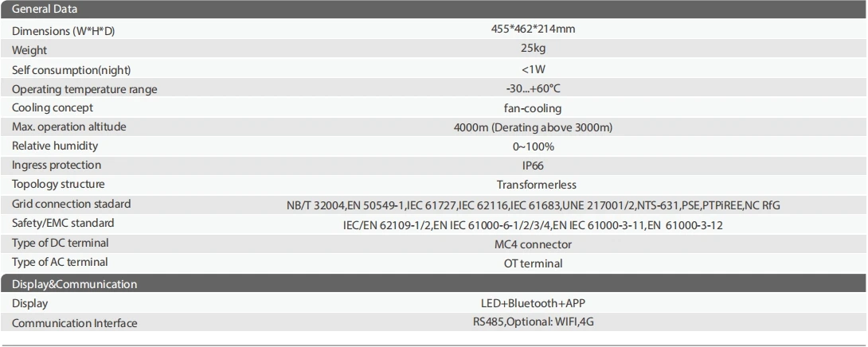Select the IP66 ingress protection value

pos(533,166)
